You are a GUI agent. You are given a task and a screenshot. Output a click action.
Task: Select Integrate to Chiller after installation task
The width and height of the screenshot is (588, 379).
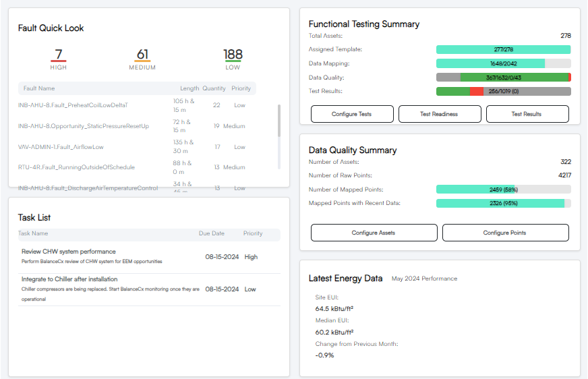click(x=69, y=279)
